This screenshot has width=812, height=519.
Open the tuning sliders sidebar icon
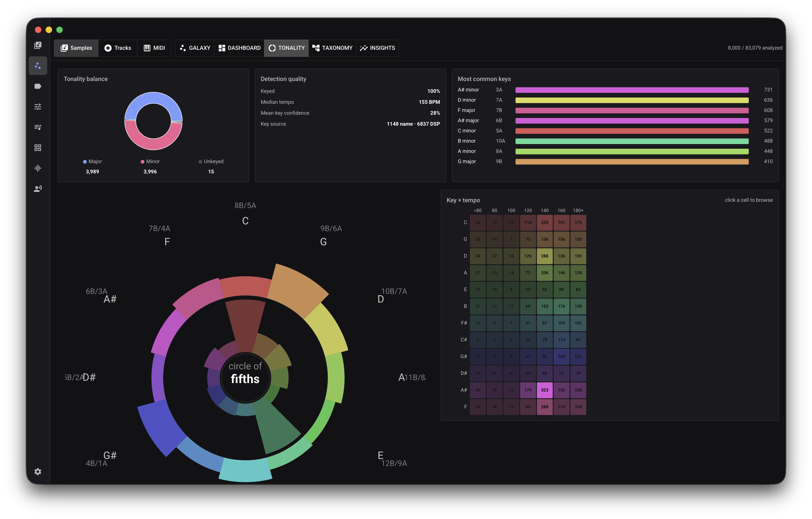click(x=38, y=107)
